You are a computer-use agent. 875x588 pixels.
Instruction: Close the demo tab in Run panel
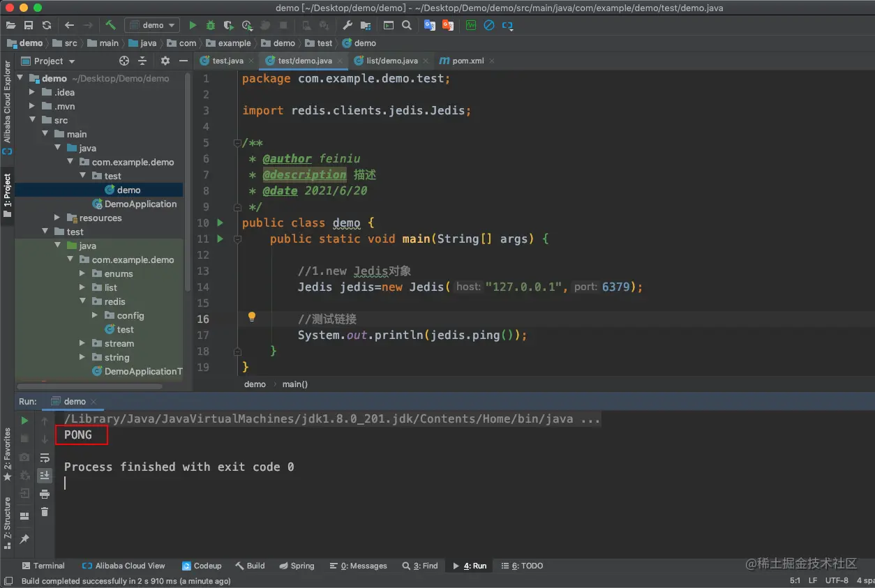pyautogui.click(x=92, y=402)
